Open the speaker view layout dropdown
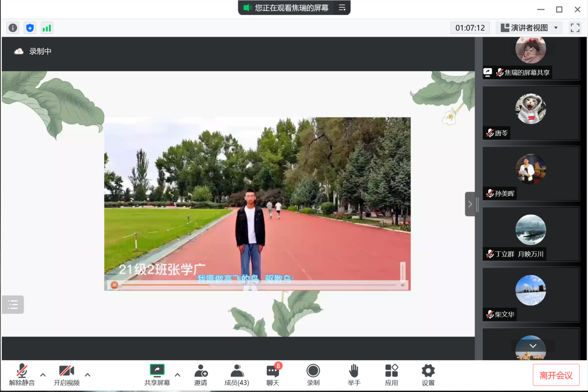588x392 pixels. coord(529,28)
